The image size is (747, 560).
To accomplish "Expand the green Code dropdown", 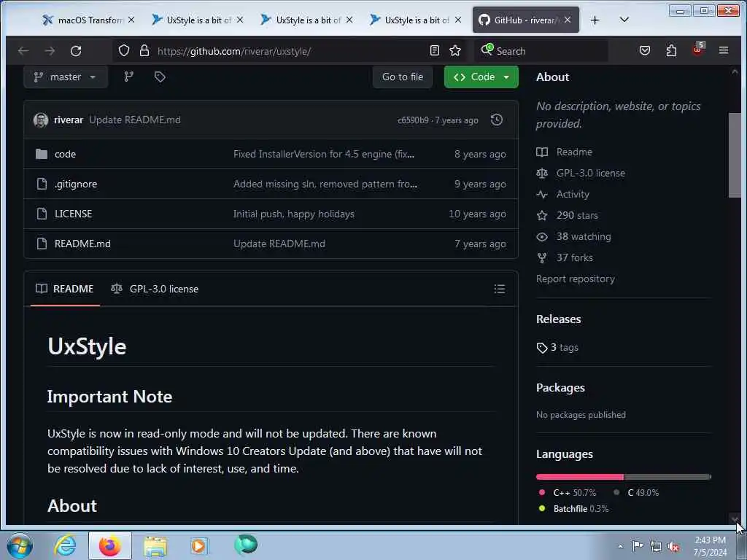I will tap(481, 77).
